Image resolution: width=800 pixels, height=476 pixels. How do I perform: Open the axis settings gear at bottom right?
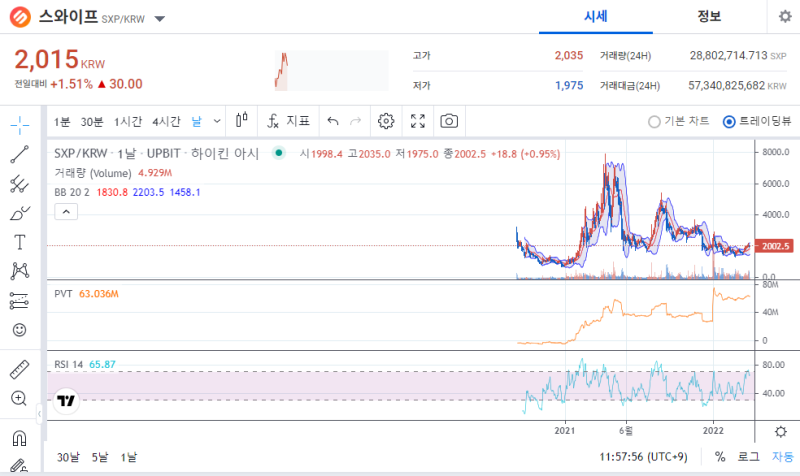click(781, 432)
